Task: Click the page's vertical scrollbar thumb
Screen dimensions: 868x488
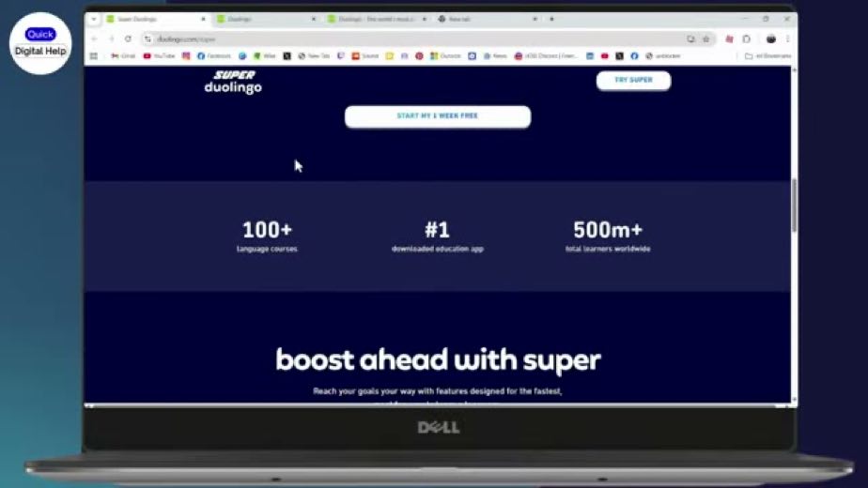Action: (795, 205)
